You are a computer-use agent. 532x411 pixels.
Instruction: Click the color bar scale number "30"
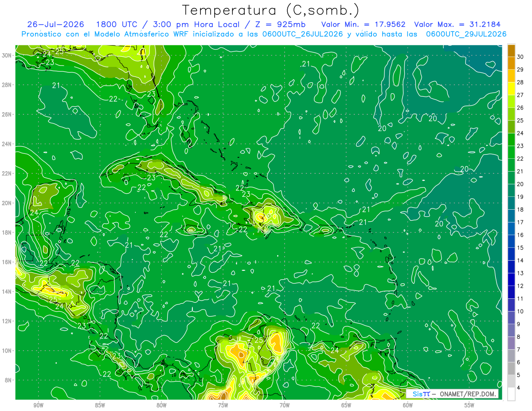click(520, 56)
